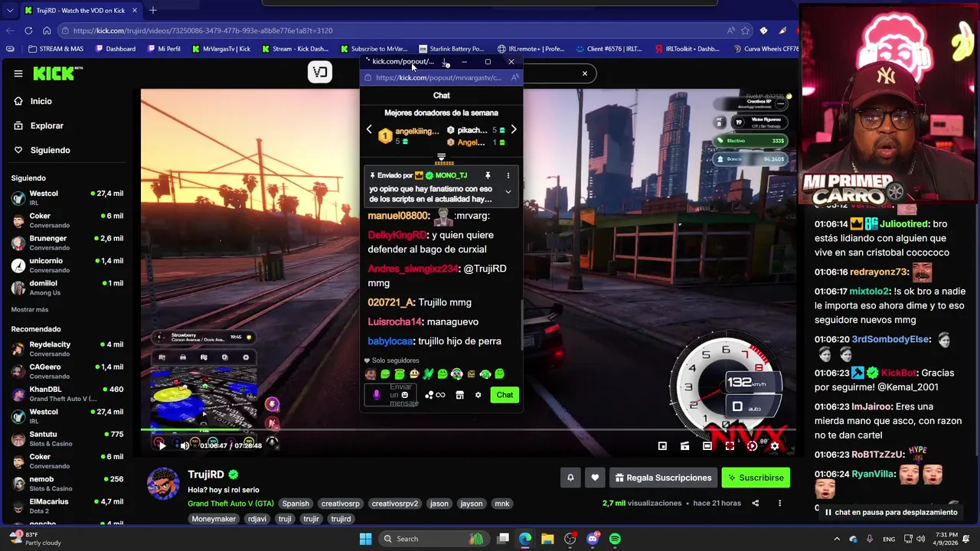The width and height of the screenshot is (980, 551).
Task: Open tab search dropdown
Action: 9,10
